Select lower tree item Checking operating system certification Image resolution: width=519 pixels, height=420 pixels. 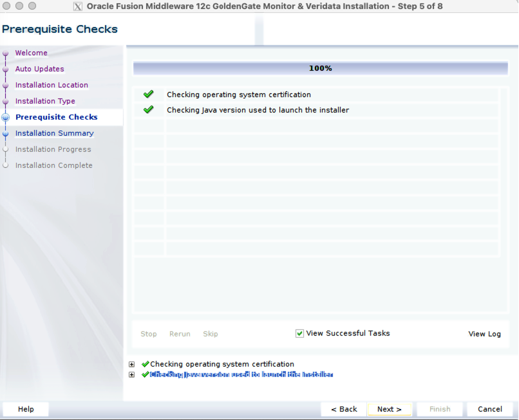click(x=222, y=364)
